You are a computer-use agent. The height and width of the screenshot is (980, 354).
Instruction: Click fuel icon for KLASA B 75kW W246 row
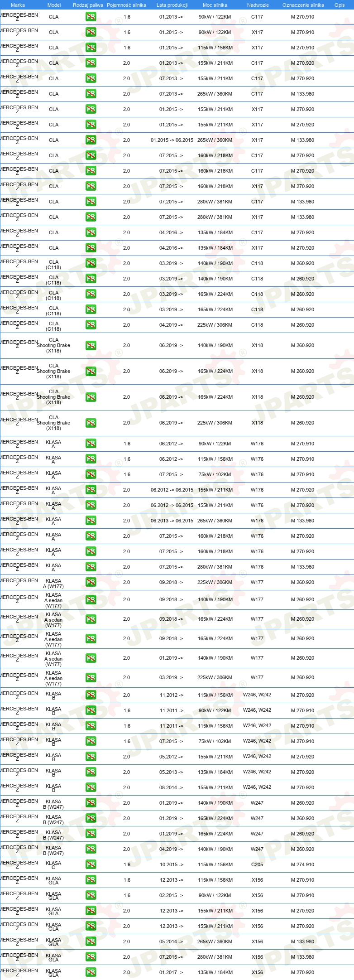[x=91, y=741]
